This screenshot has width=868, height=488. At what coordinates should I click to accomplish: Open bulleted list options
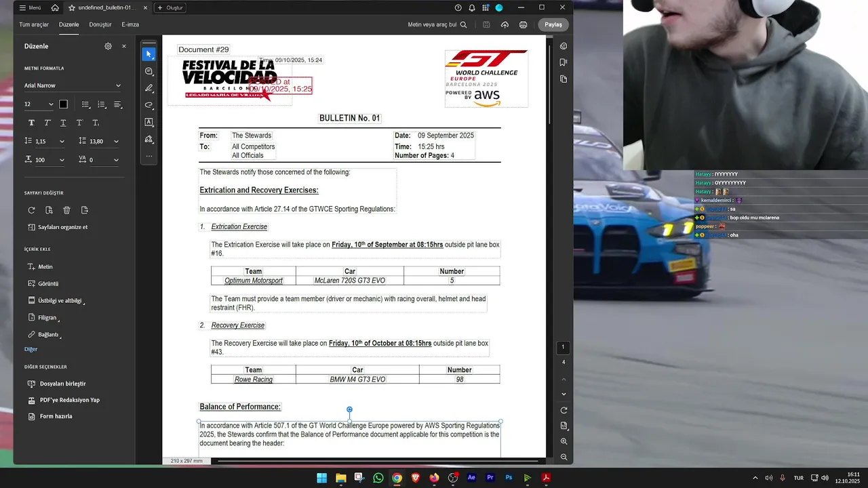[86, 104]
